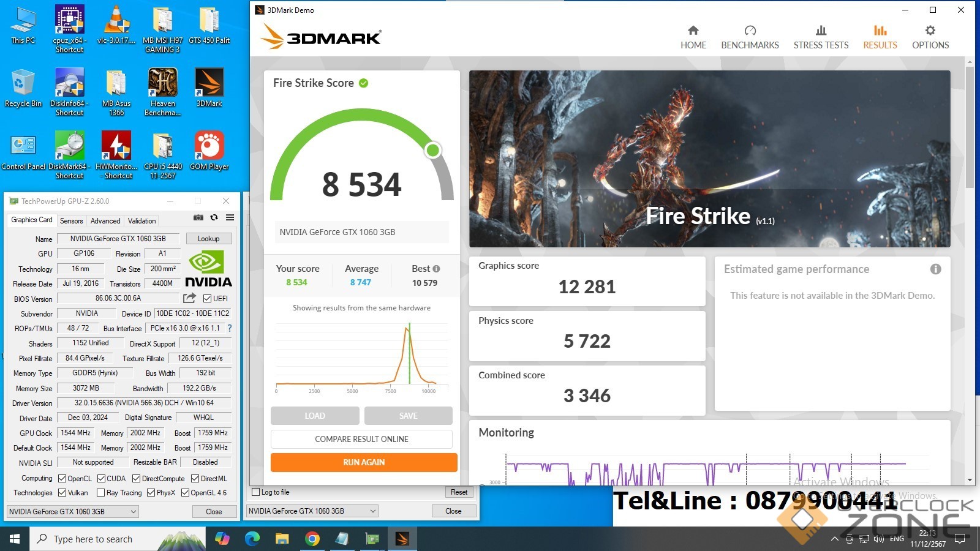Click the Estimated game performance info icon
The image size is (980, 551).
935,269
